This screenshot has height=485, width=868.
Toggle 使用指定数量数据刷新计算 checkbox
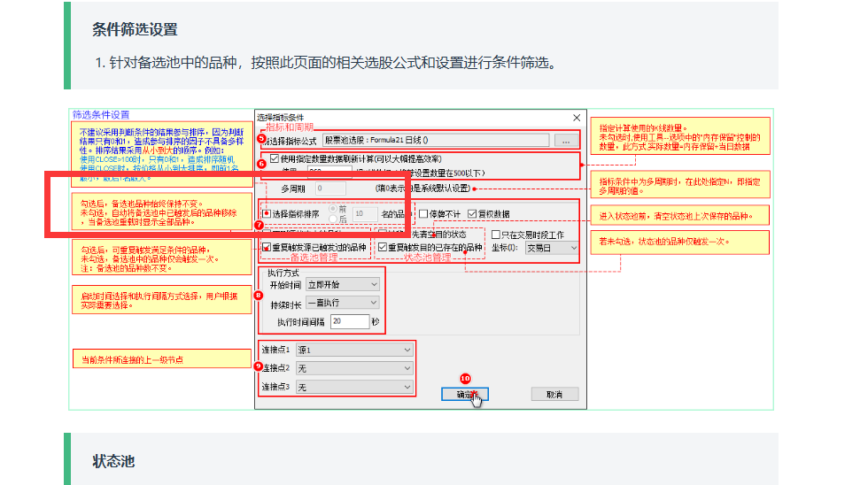click(275, 158)
